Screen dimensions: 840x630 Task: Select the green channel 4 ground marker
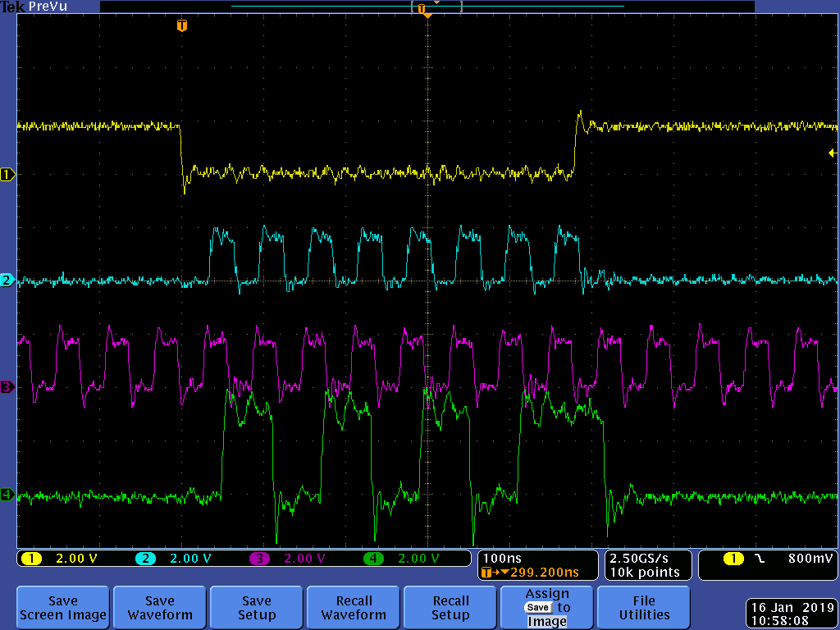coord(7,494)
